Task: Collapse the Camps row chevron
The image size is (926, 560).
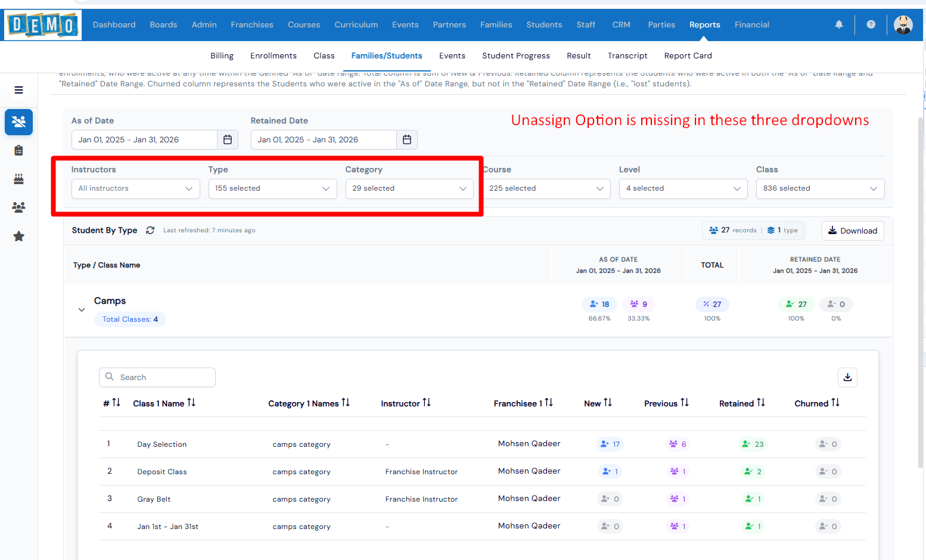Action: (82, 310)
